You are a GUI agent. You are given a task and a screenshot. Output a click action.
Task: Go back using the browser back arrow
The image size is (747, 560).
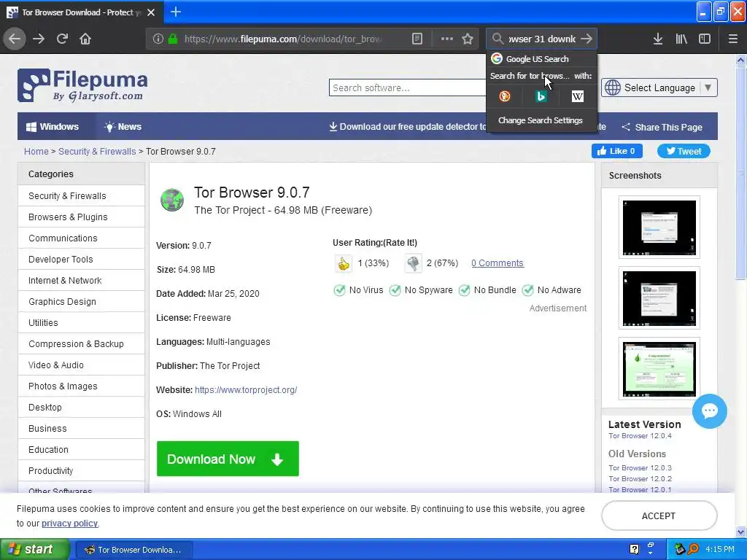tap(15, 39)
